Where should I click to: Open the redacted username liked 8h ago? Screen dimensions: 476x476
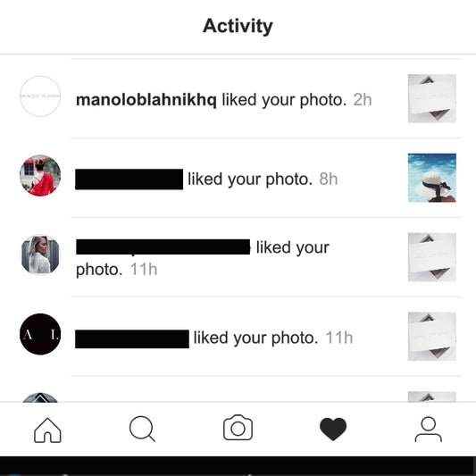pos(129,180)
